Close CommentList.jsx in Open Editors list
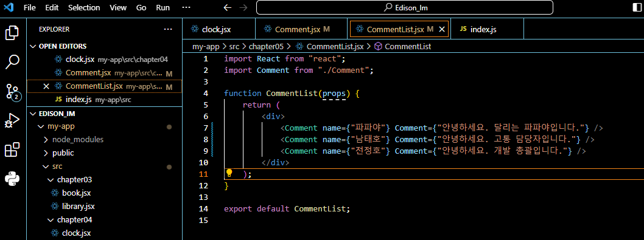Viewport: 644px width, 240px height. pos(46,86)
